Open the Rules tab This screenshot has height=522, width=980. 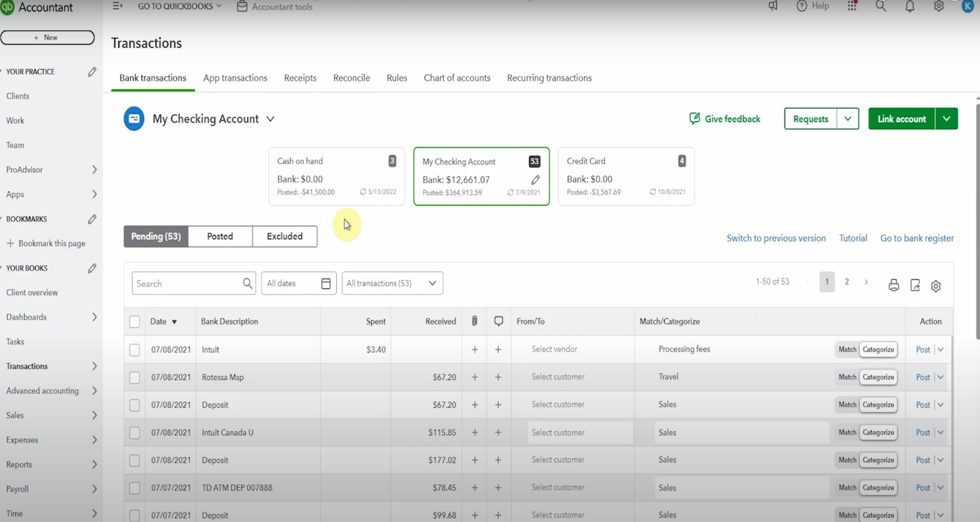click(397, 78)
